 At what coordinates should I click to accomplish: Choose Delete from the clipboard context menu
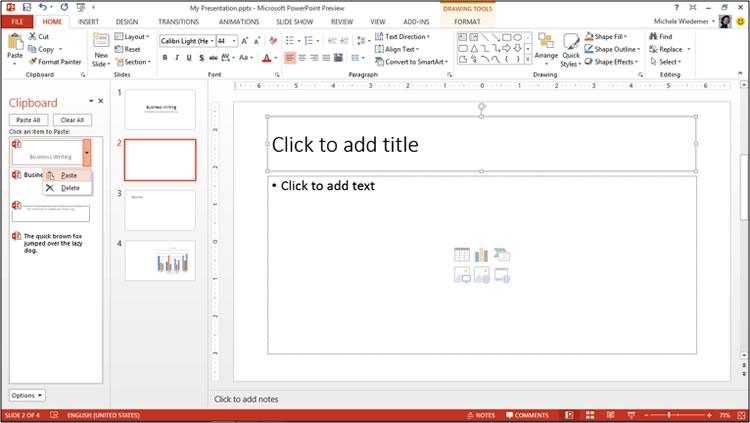pos(69,188)
